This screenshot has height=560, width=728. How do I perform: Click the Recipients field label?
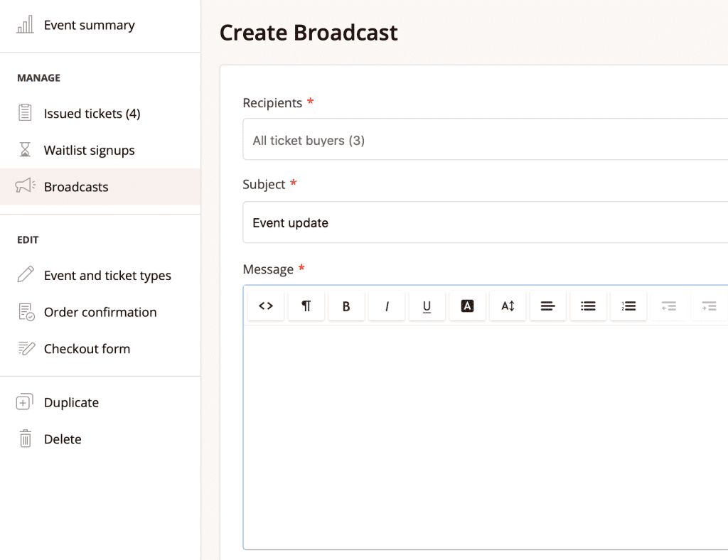[272, 102]
